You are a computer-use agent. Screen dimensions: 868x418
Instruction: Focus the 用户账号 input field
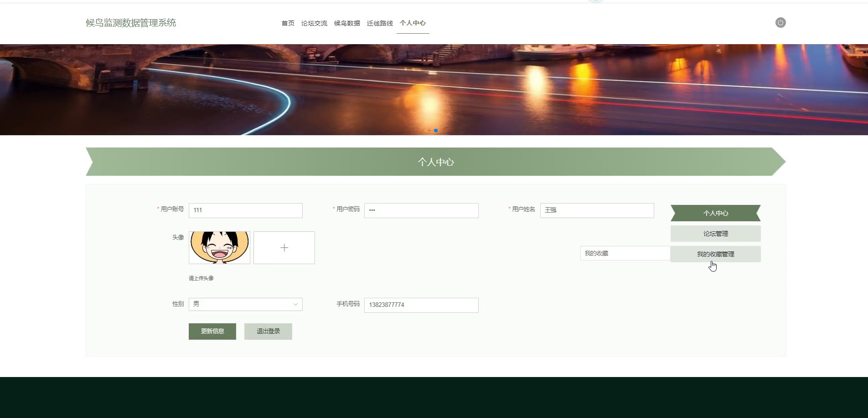[x=246, y=210]
